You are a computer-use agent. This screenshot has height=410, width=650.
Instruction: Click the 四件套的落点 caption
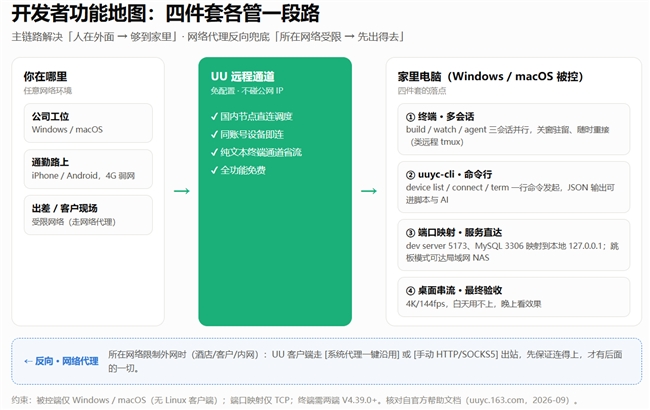pyautogui.click(x=422, y=91)
